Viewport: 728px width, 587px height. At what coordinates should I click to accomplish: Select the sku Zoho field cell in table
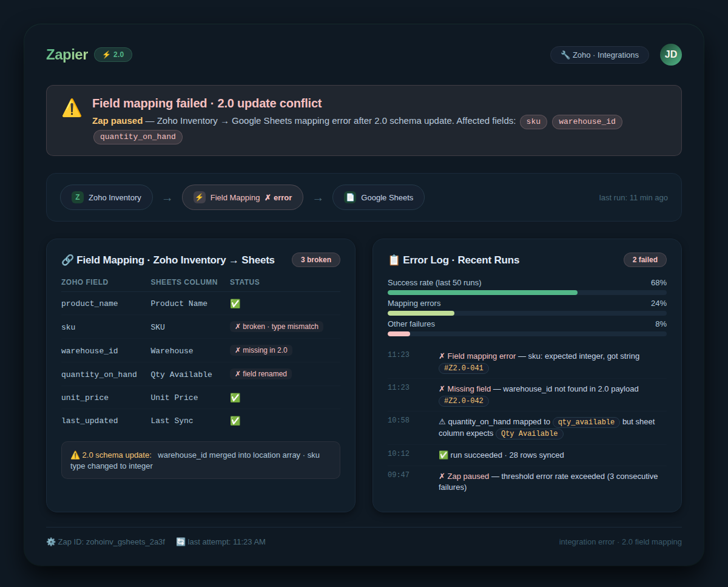pyautogui.click(x=69, y=327)
